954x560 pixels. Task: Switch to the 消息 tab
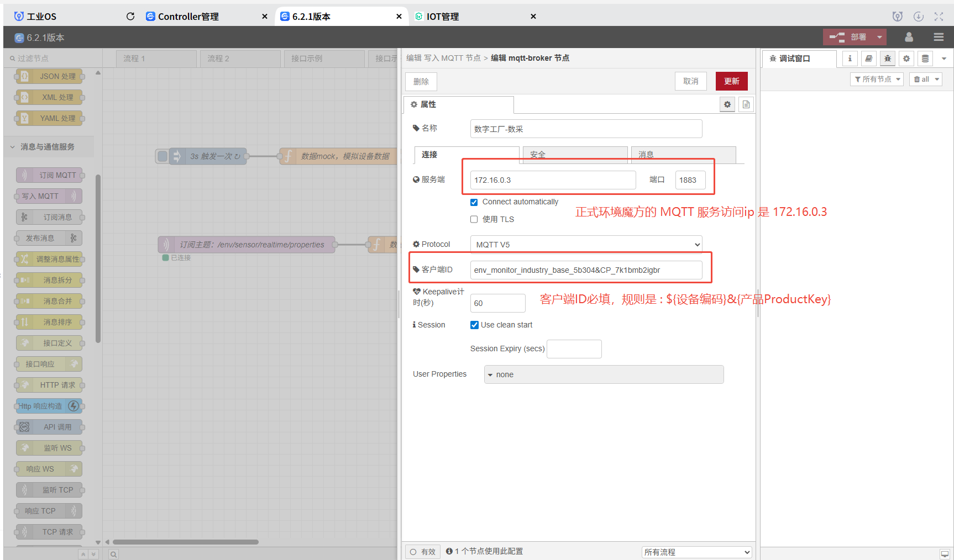683,155
